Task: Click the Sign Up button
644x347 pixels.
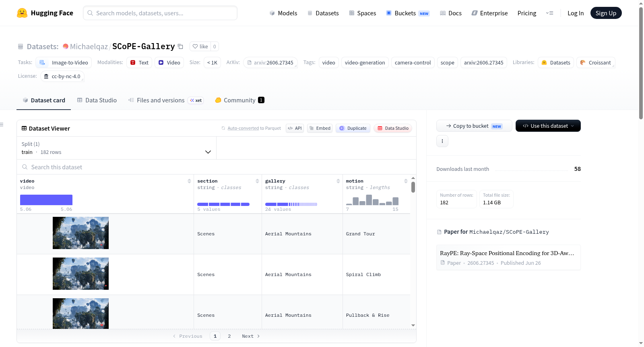Action: (606, 13)
